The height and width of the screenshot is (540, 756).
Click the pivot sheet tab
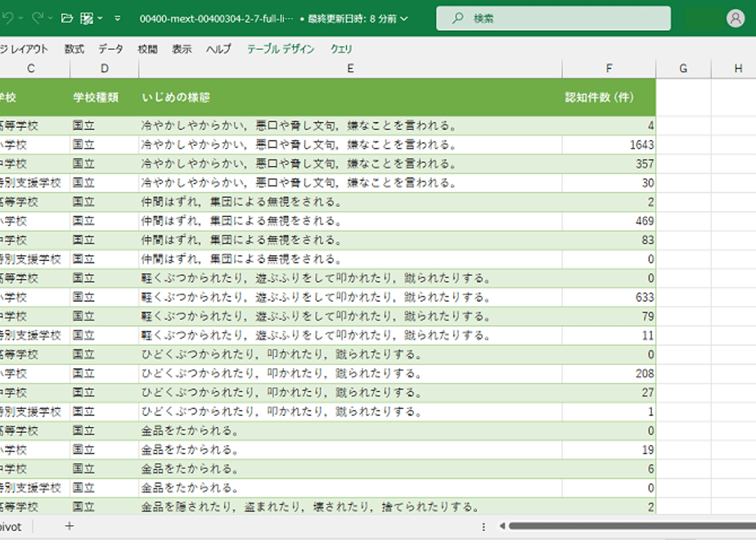click(11, 527)
